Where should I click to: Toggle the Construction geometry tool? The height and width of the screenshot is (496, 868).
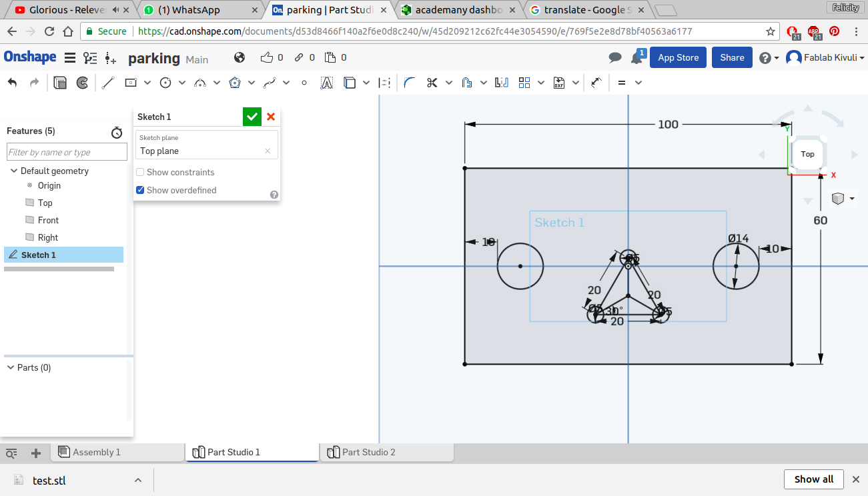coord(384,83)
